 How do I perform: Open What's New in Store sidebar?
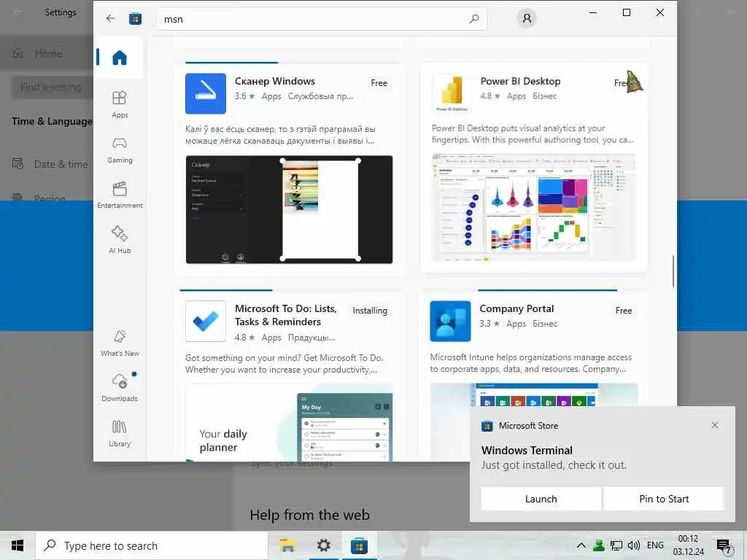coord(120,343)
